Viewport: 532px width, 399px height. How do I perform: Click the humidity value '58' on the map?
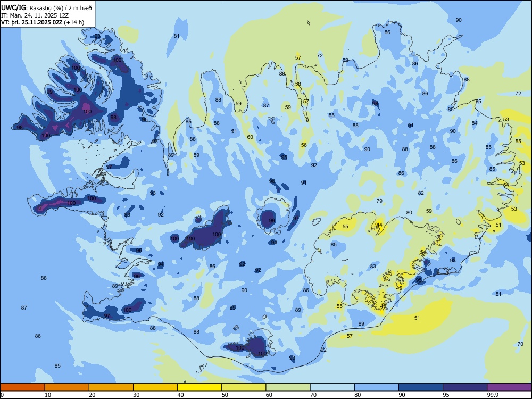point(298,84)
